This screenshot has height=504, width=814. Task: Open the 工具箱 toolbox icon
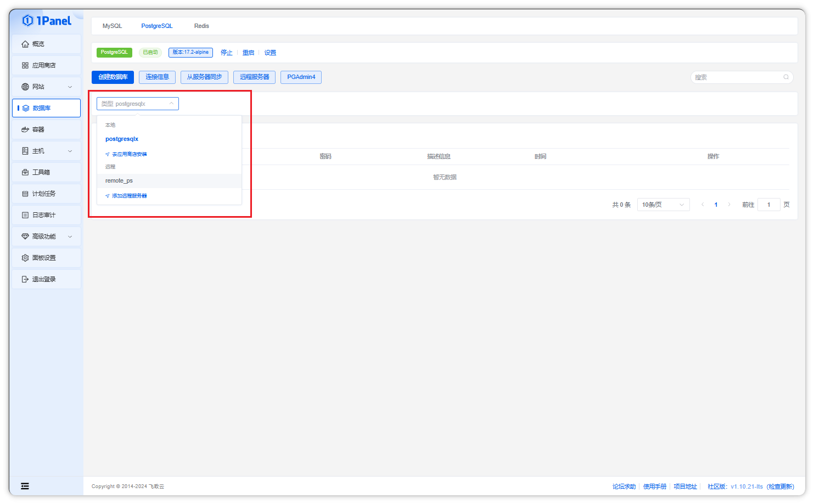pos(25,172)
